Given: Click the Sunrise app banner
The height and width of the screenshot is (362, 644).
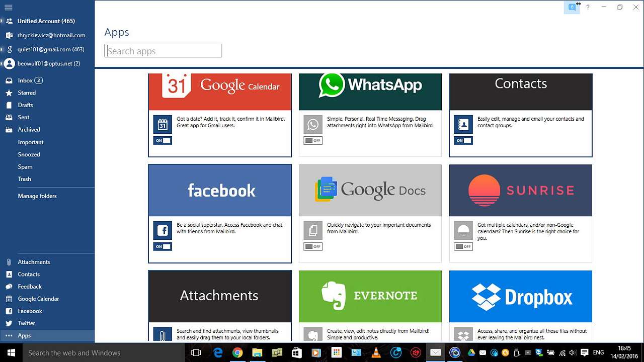Looking at the screenshot, I should point(521,191).
